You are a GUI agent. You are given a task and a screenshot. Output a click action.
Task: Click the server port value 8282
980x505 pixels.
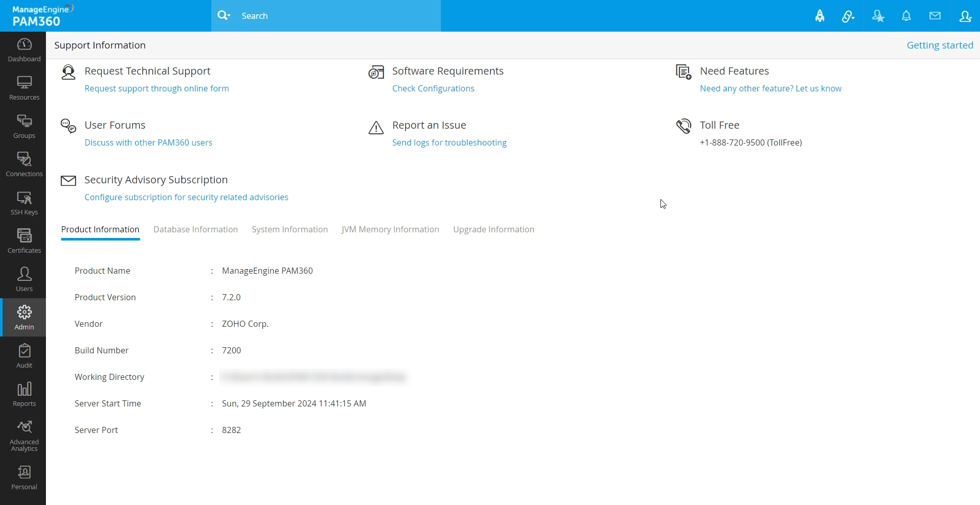pos(231,430)
